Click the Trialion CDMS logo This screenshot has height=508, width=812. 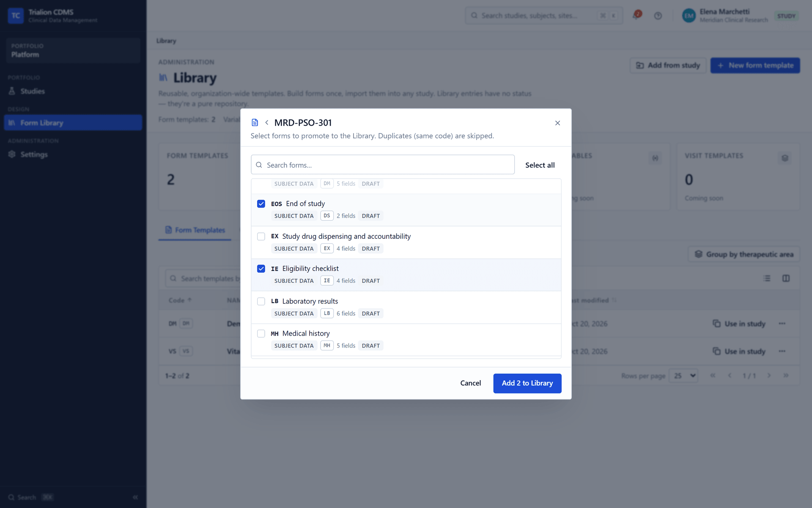(16, 16)
